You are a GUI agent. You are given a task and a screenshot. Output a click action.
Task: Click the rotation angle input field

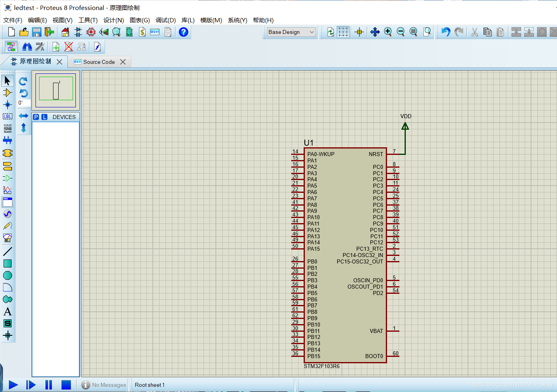tap(24, 103)
